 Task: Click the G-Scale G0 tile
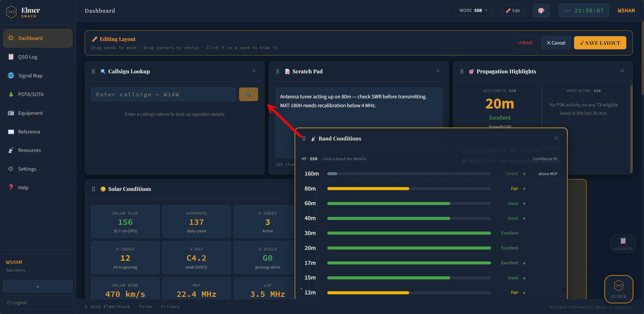click(x=264, y=257)
